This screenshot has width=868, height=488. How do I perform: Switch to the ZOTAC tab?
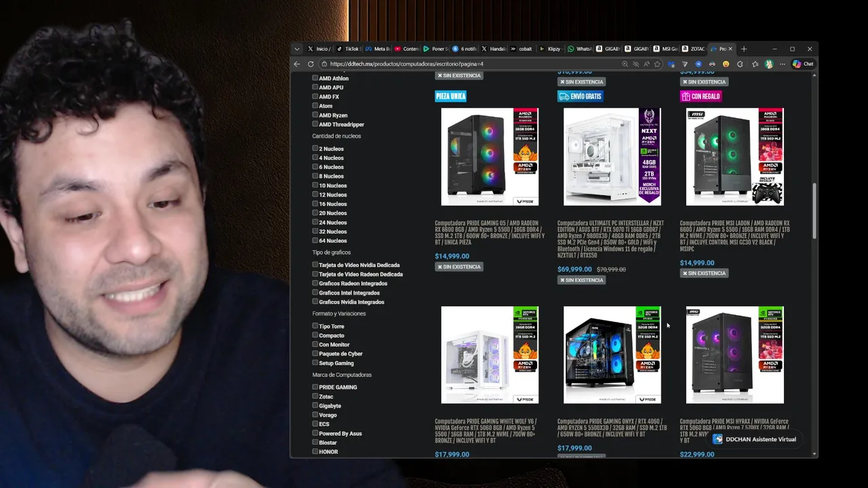coord(694,49)
